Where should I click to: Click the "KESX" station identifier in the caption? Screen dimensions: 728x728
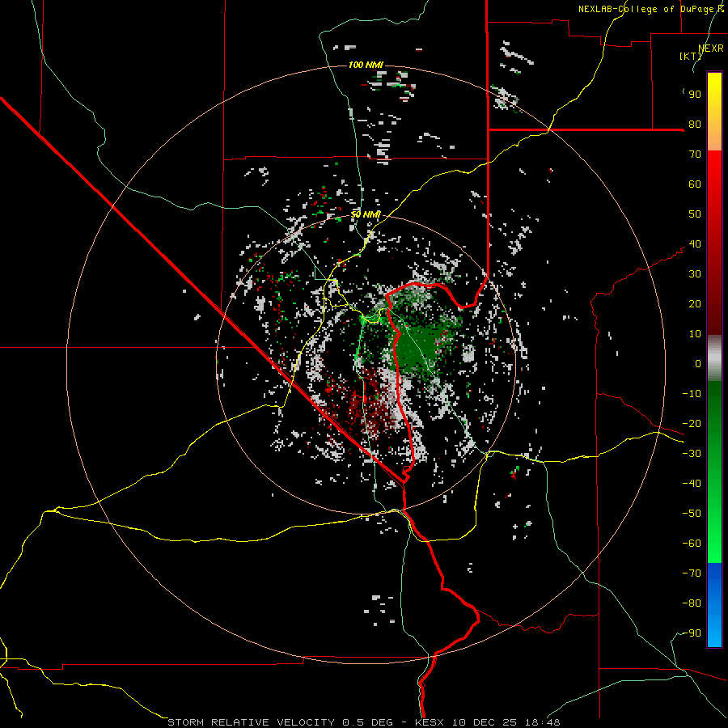pos(431,722)
